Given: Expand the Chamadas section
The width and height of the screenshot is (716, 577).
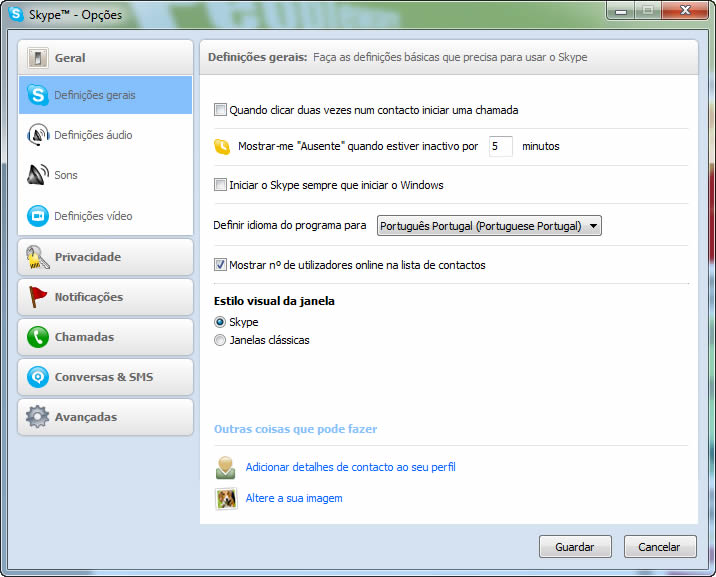Looking at the screenshot, I should (x=105, y=337).
